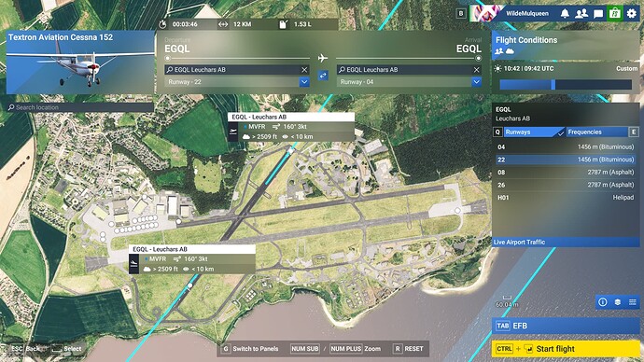Click the multiplayer icon under Flight Conditions
This screenshot has width=644, height=362.
[x=499, y=51]
